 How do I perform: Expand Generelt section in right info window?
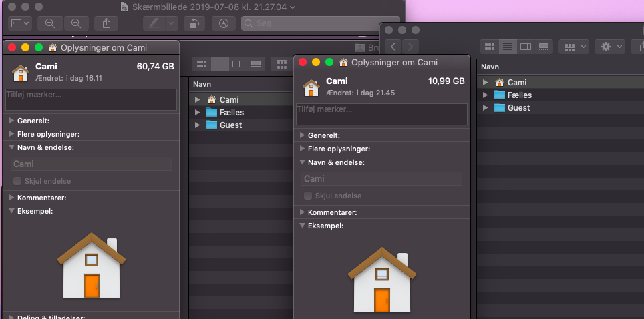(x=302, y=135)
